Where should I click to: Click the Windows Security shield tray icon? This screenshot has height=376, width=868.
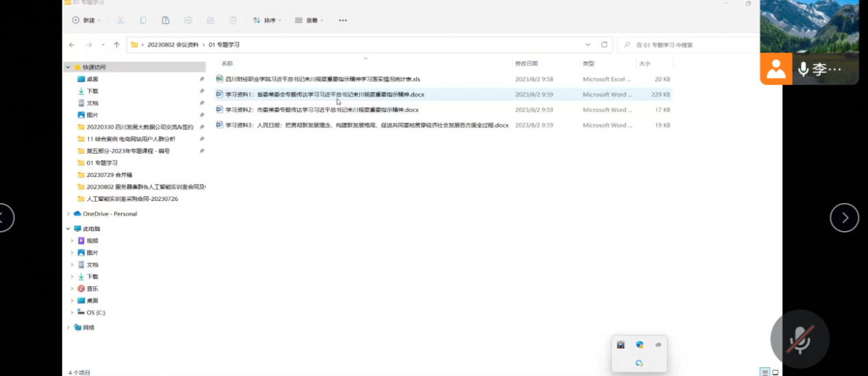pyautogui.click(x=639, y=345)
